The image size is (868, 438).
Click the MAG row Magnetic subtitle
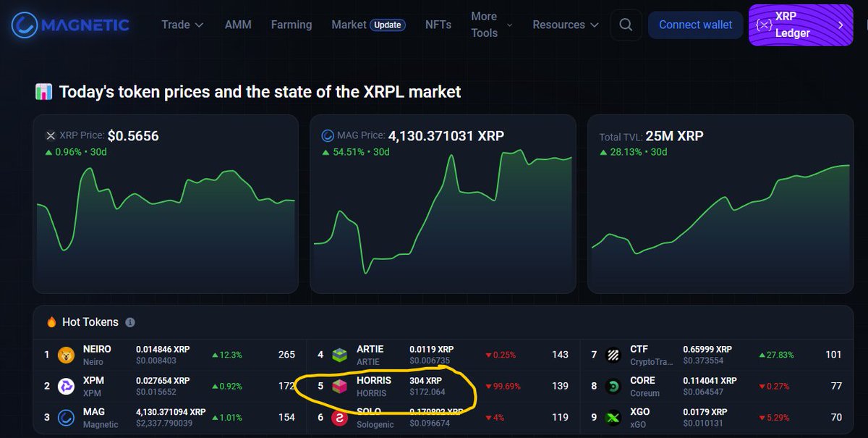[x=101, y=424]
